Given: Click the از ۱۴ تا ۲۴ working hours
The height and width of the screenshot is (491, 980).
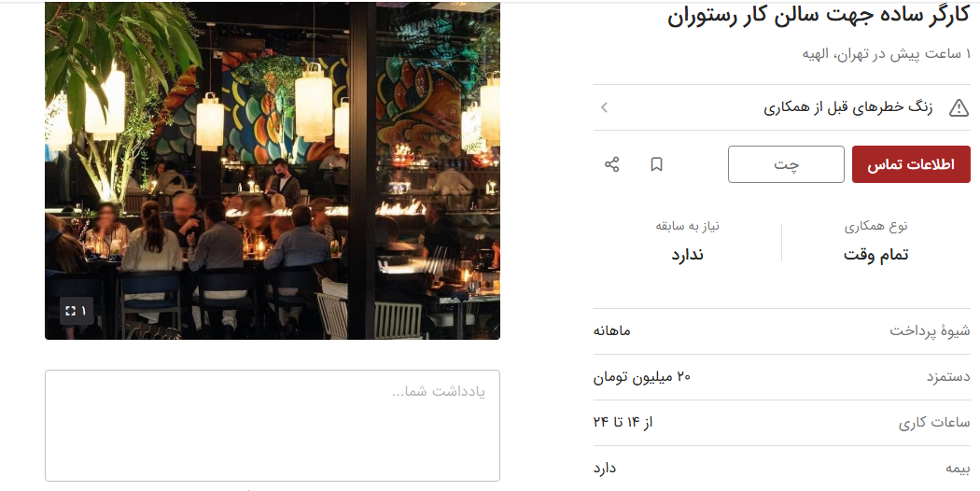Looking at the screenshot, I should click(x=623, y=422).
